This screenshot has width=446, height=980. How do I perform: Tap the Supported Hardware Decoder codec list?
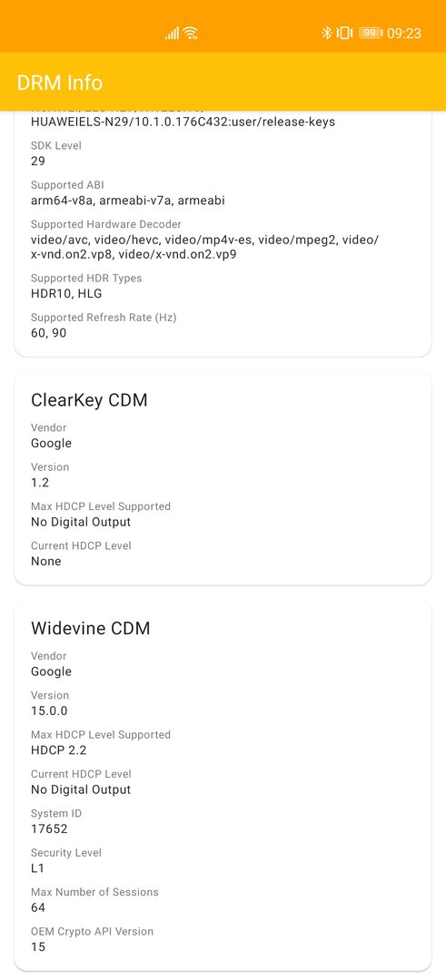(x=204, y=247)
